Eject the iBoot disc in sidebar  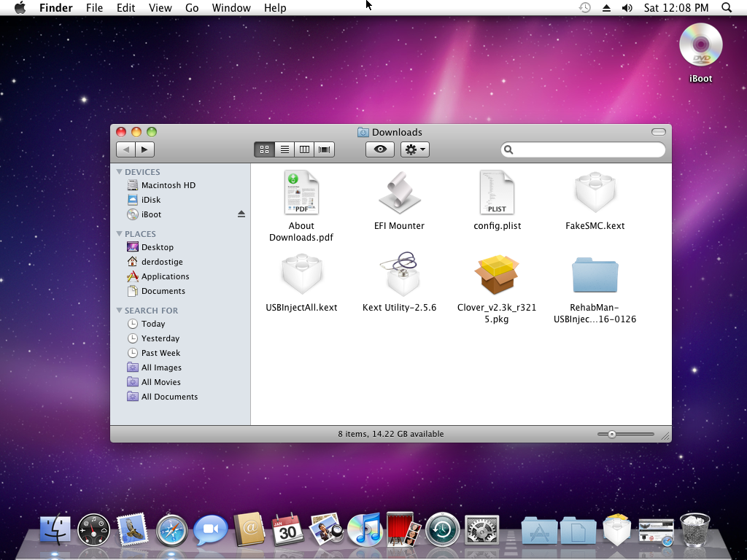pos(241,214)
